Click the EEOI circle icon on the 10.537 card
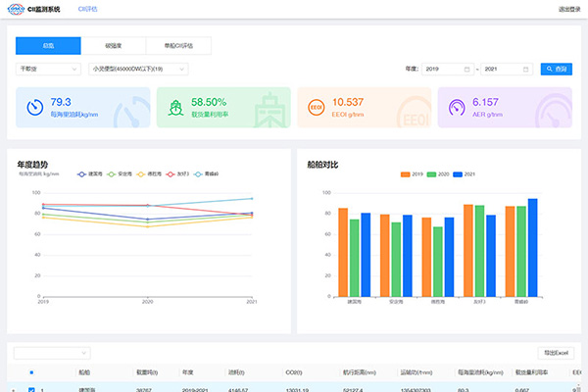The width and height of the screenshot is (588, 392). (x=317, y=107)
